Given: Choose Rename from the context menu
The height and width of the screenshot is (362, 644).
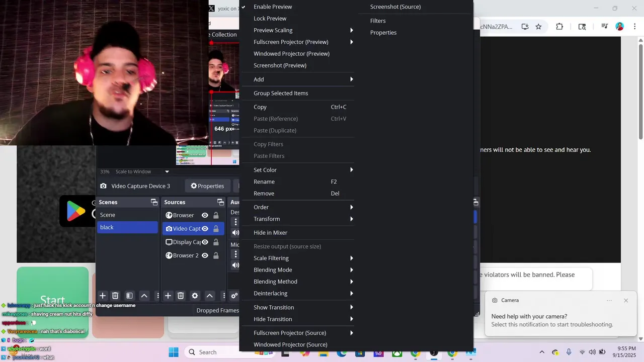Looking at the screenshot, I should point(297,182).
